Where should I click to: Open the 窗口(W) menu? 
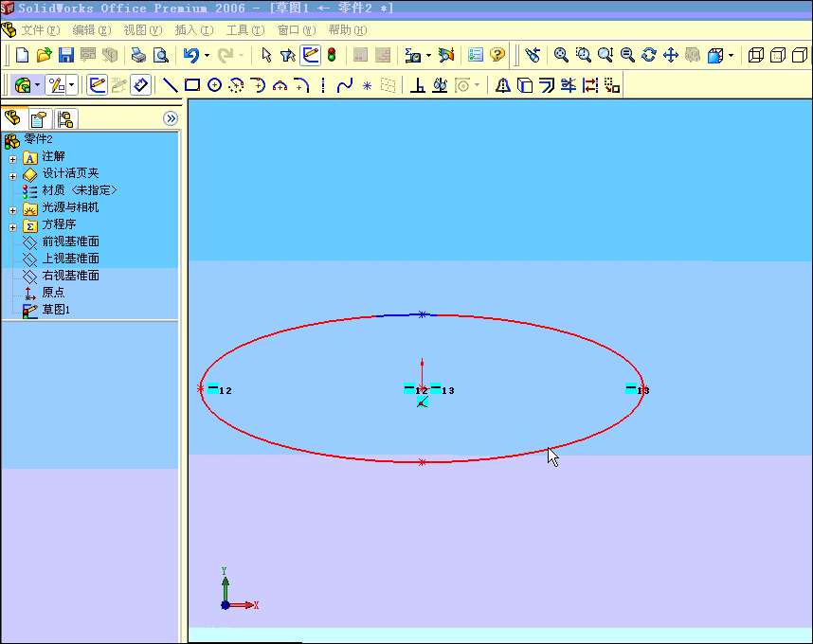coord(297,30)
